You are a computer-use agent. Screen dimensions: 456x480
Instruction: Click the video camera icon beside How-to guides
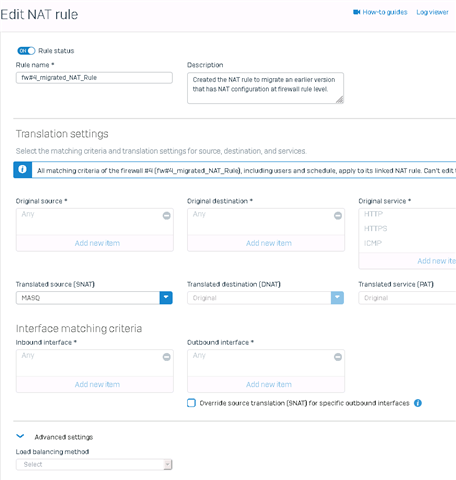tap(356, 12)
